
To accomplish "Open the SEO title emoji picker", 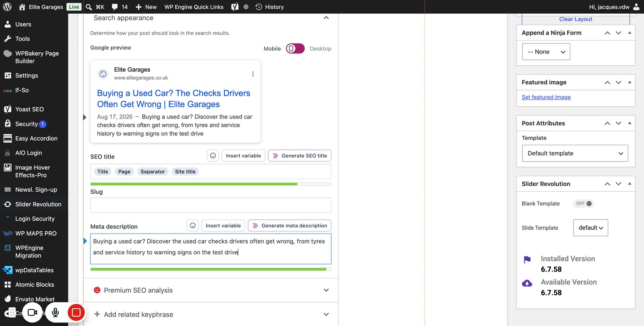I will click(213, 156).
